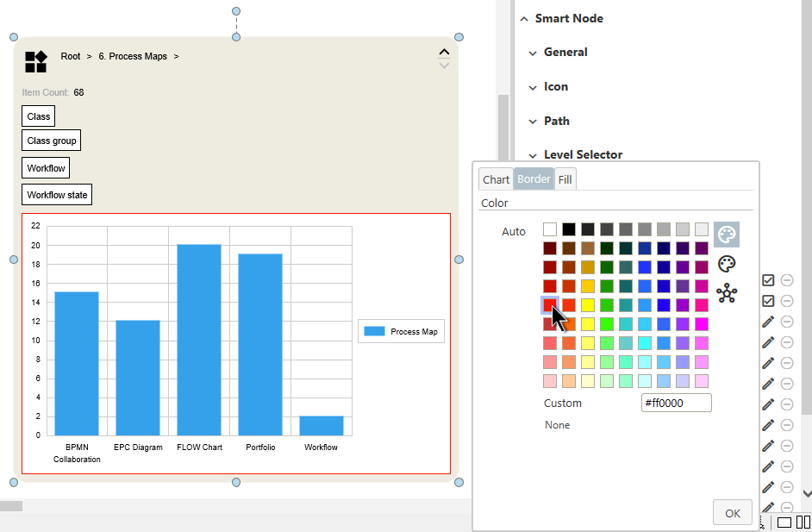
Task: Click the smart node widget icon
Action: tap(35, 61)
